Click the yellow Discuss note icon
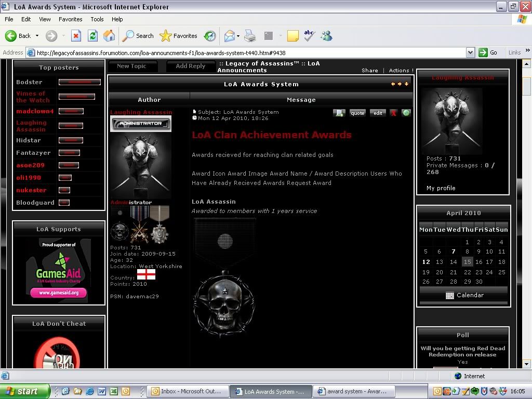This screenshot has width=532, height=399. click(x=293, y=36)
